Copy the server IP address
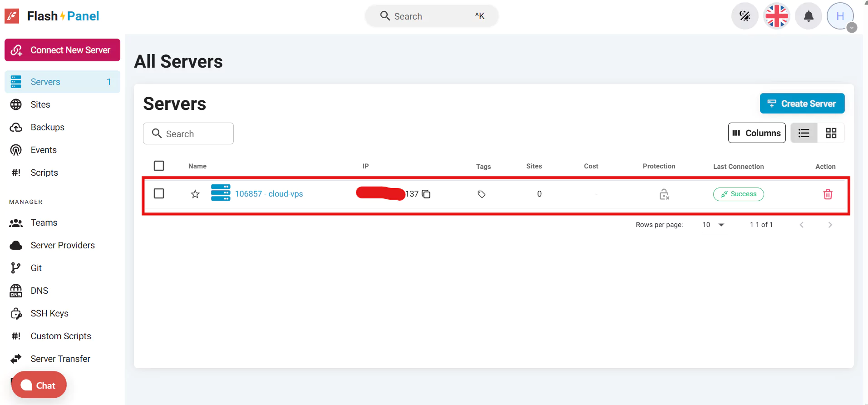Image resolution: width=868 pixels, height=405 pixels. (x=426, y=194)
